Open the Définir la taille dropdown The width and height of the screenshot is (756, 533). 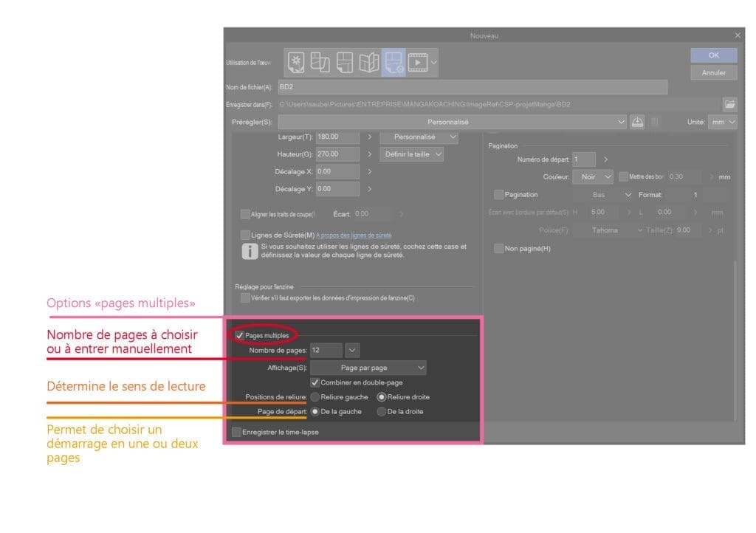click(x=412, y=154)
